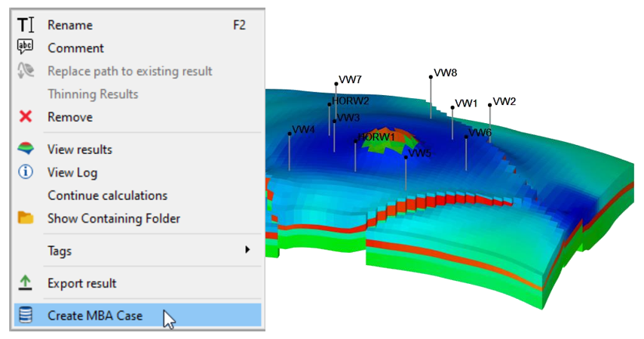The image size is (644, 339).
Task: Choose Export result entry
Action: (x=137, y=283)
